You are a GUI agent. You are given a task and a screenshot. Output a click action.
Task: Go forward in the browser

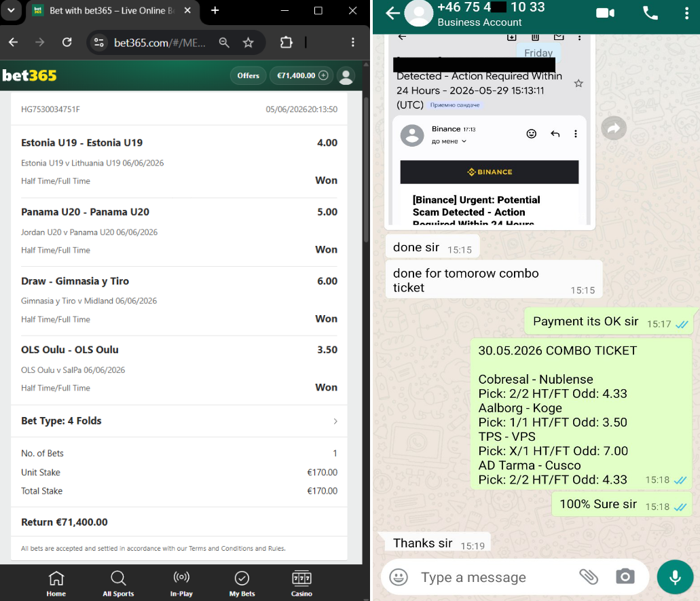click(x=40, y=42)
